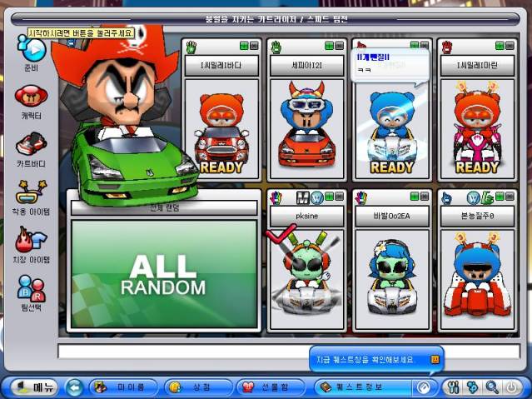Select the ALL RANDOM track thumbnail
532x399 pixels.
pos(164,274)
